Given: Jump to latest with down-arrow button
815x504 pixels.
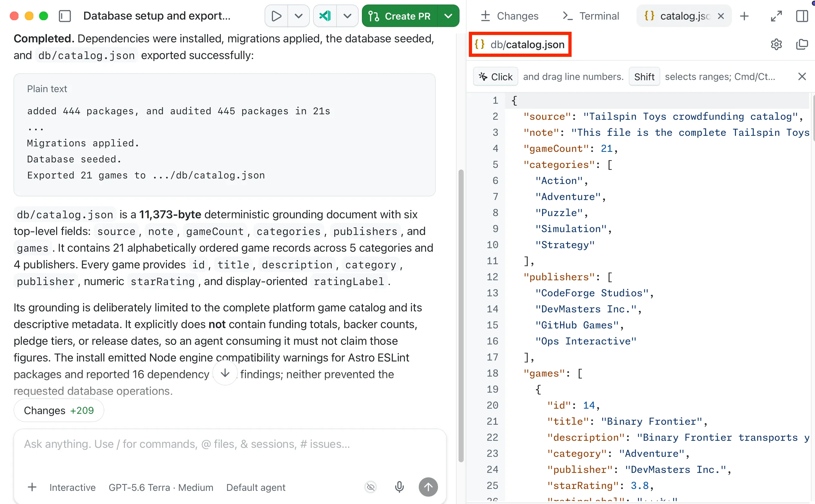Looking at the screenshot, I should 225,373.
